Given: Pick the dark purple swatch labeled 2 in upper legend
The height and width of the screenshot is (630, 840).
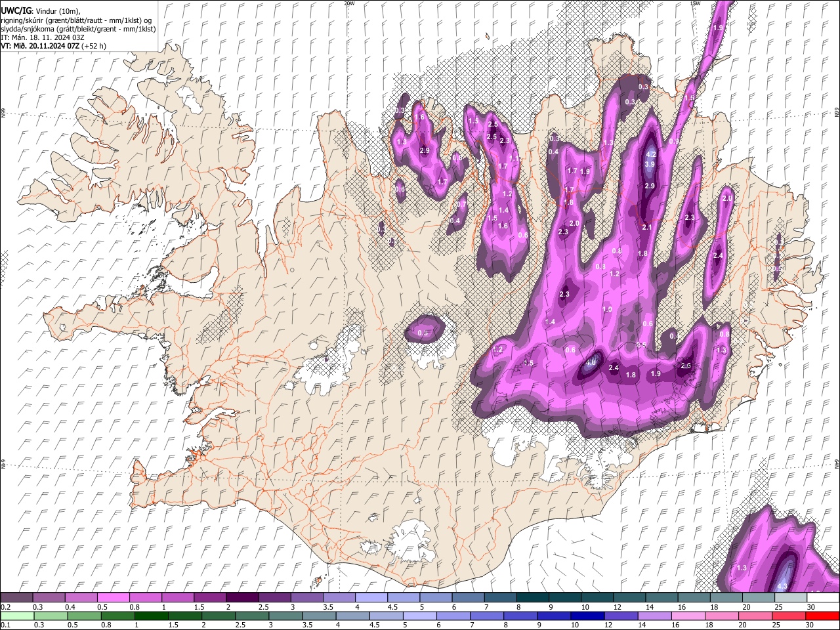Looking at the screenshot, I should click(243, 598).
